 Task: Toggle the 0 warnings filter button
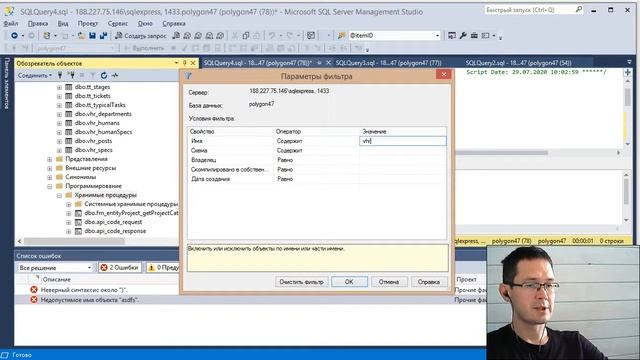click(163, 268)
